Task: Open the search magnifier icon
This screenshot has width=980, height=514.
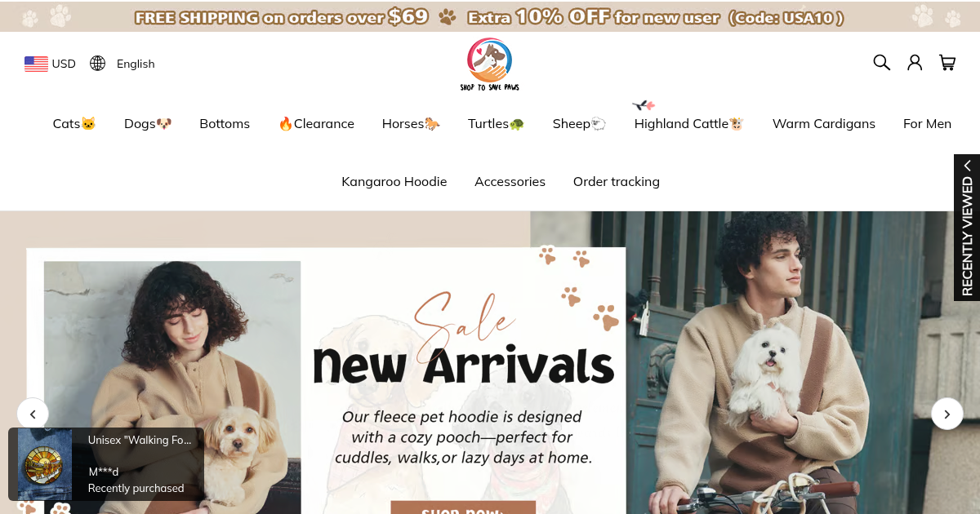Action: (881, 63)
